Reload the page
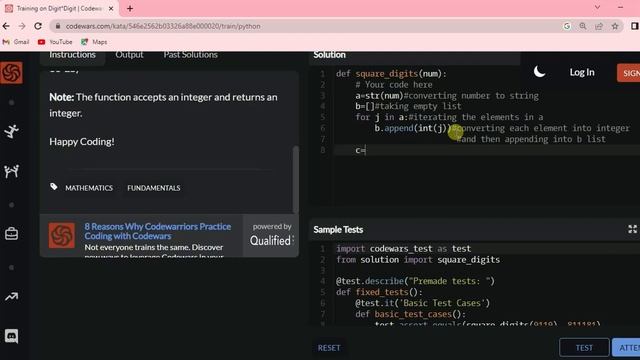Screen dimensions: 640x360 pos(38,26)
